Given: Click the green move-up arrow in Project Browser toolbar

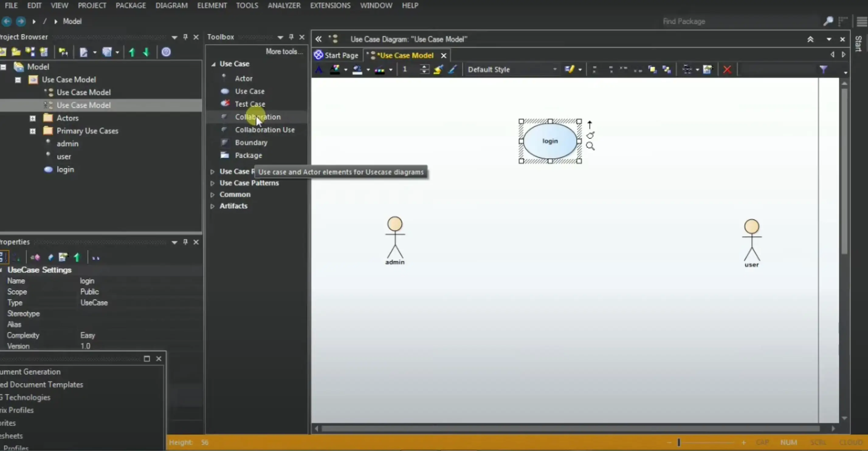Looking at the screenshot, I should click(131, 52).
